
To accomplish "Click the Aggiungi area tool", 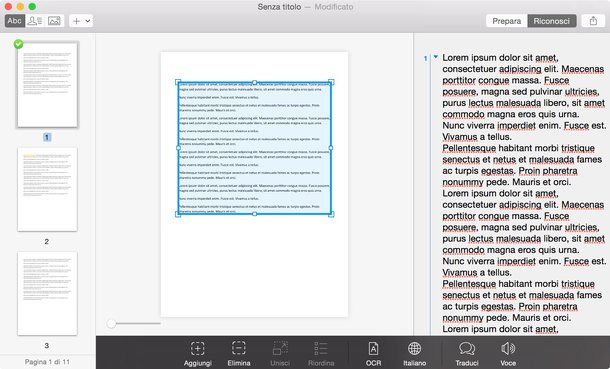I will tap(198, 354).
